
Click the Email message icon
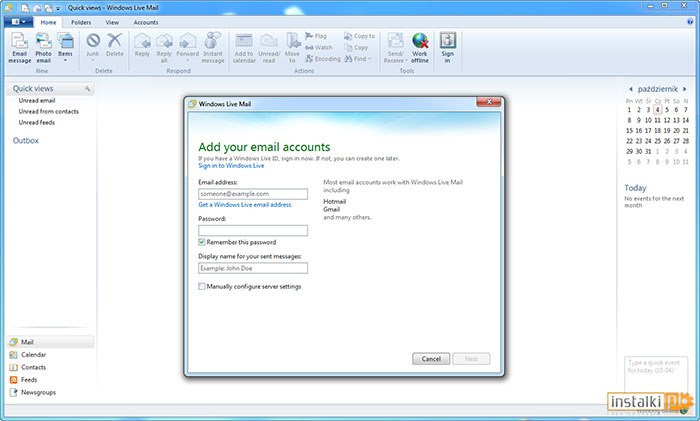[19, 47]
